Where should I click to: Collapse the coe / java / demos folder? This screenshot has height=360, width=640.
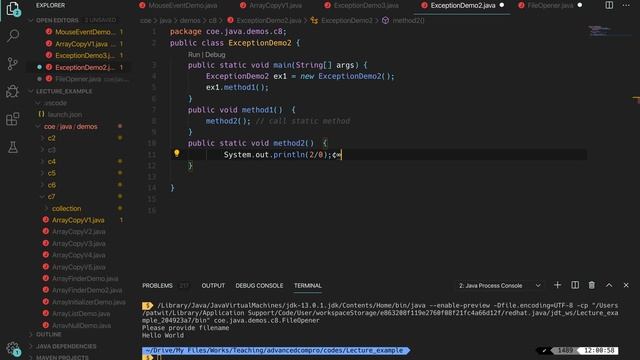click(x=70, y=127)
